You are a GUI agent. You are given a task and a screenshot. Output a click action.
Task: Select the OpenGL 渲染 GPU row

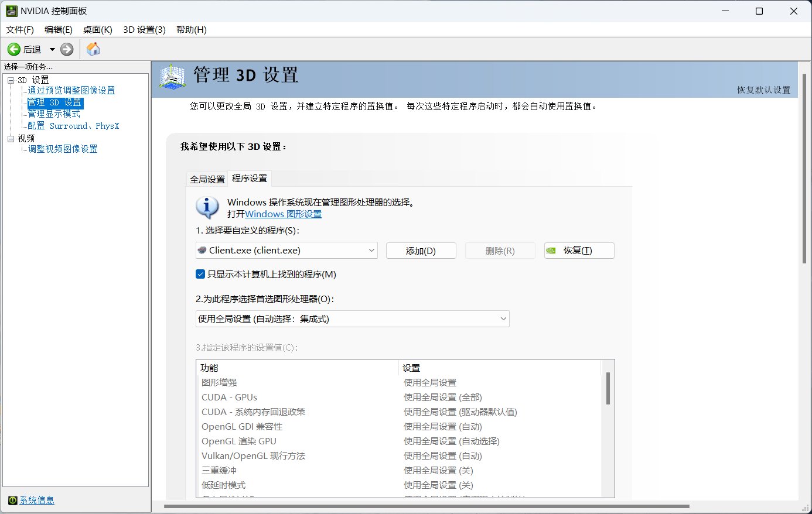click(399, 441)
